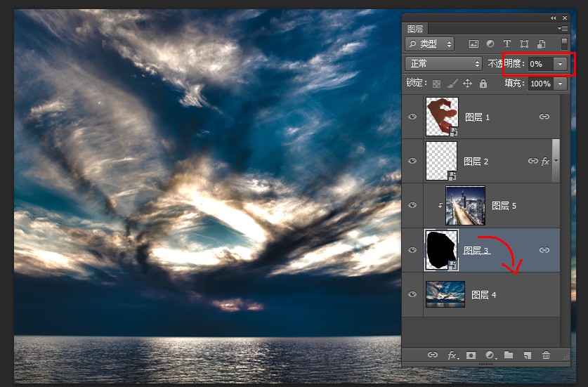Open the opacity slider dropdown arrow

pyautogui.click(x=560, y=64)
